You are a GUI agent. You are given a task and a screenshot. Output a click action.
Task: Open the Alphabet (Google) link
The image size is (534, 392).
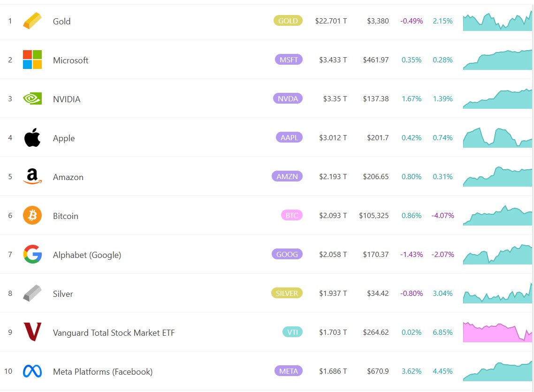87,255
